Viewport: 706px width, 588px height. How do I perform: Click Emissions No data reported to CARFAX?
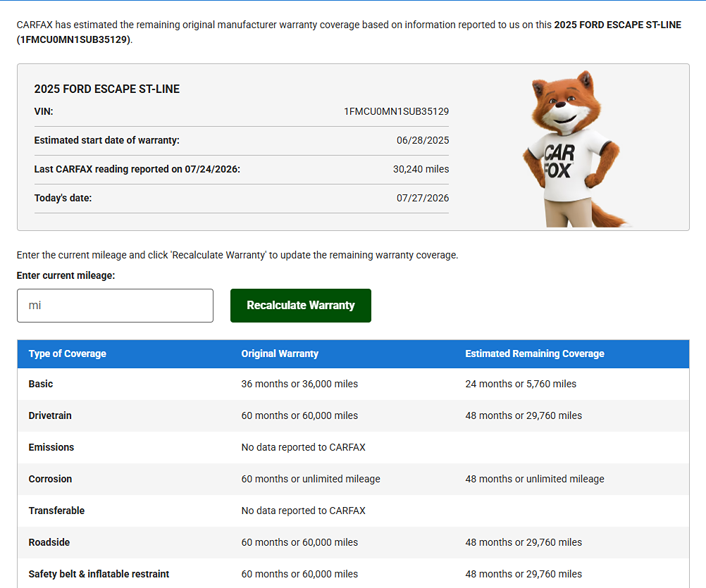(304, 447)
